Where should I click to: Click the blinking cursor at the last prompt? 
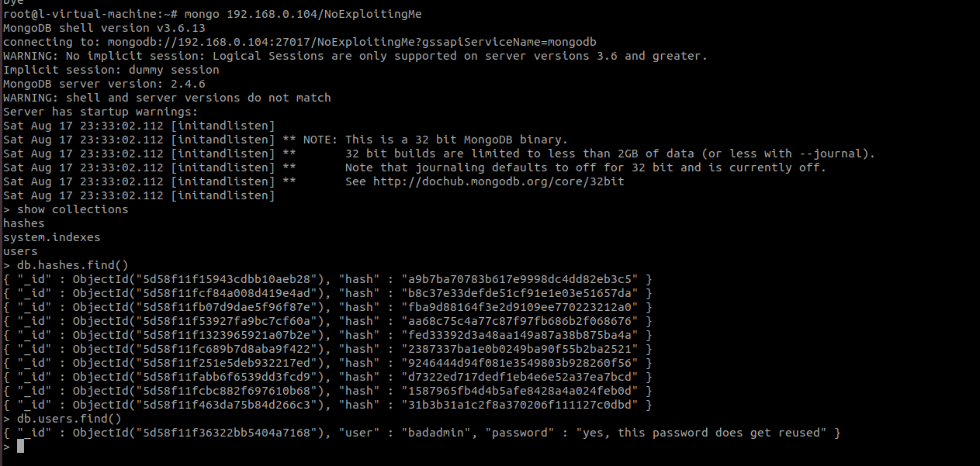(x=21, y=447)
